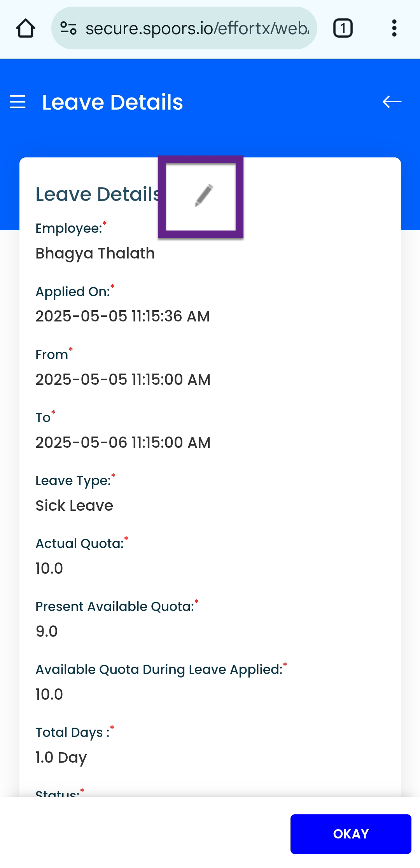Screen dimensions: 420x868
Task: Click the Sick Leave type value
Action: tap(74, 506)
